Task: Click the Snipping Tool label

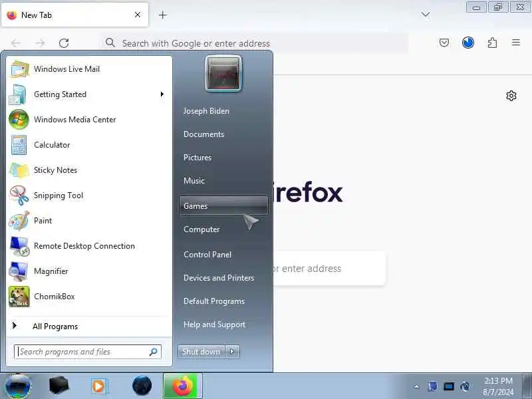Action: pyautogui.click(x=59, y=196)
